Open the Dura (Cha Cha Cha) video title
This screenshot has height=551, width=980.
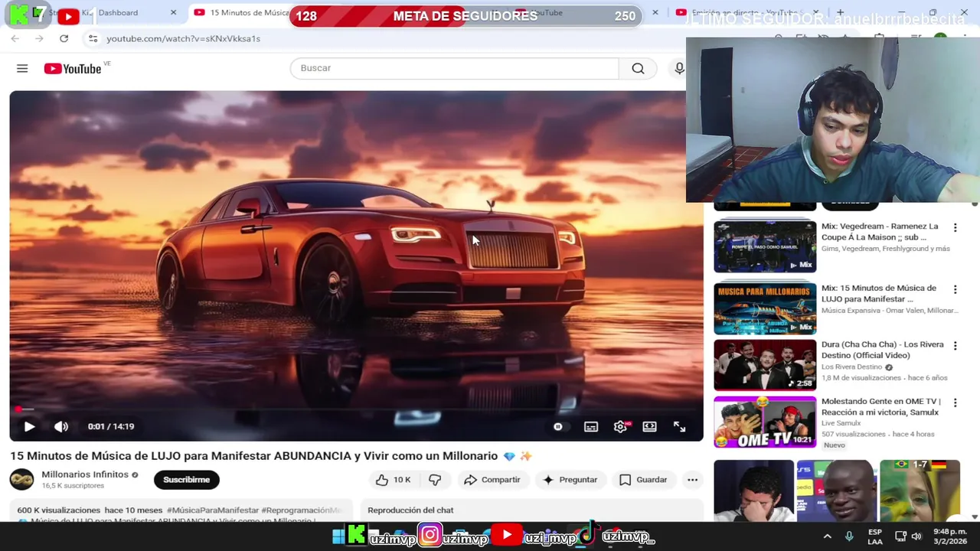[882, 350]
